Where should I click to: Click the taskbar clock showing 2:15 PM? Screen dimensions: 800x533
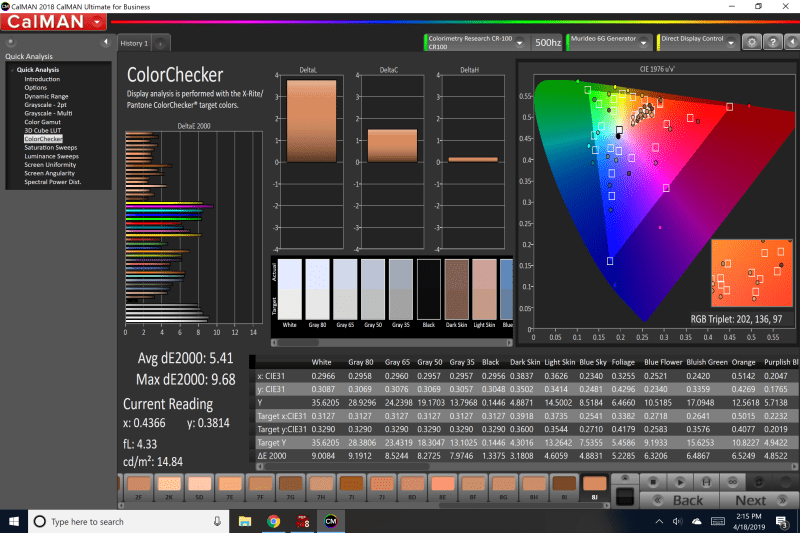(749, 521)
